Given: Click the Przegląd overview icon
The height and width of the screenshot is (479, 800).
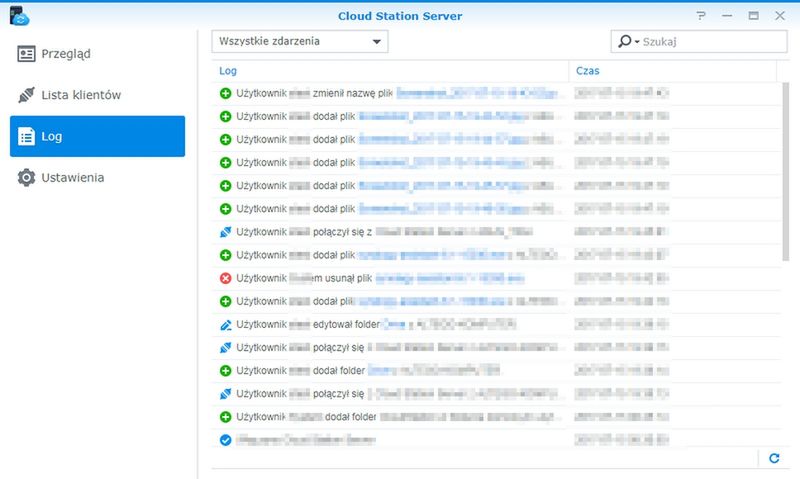Looking at the screenshot, I should pos(26,54).
